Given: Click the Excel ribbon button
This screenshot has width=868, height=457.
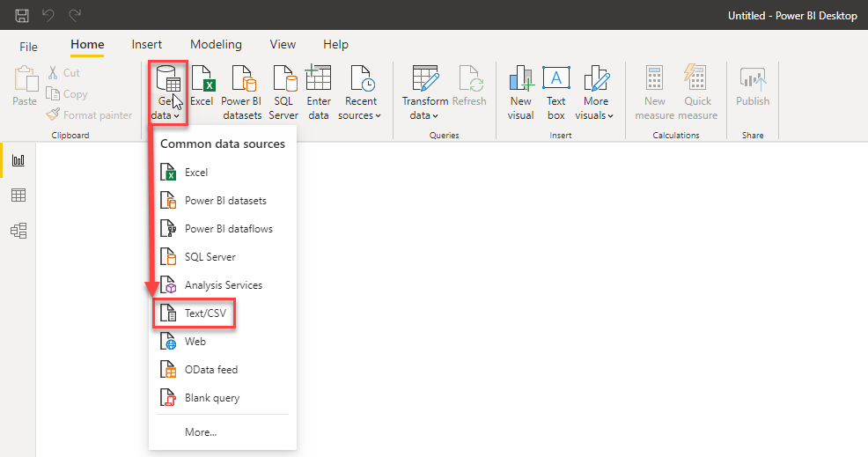Looking at the screenshot, I should point(202,86).
